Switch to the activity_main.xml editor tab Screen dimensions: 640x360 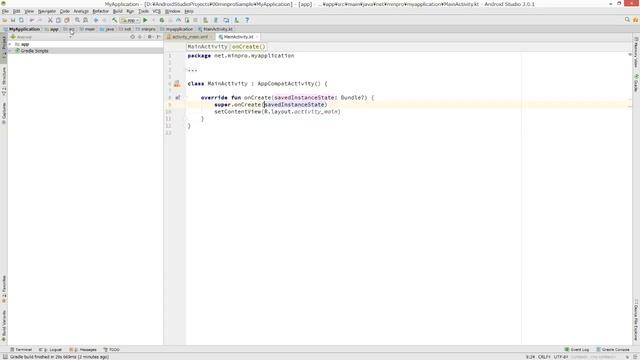tap(190, 37)
